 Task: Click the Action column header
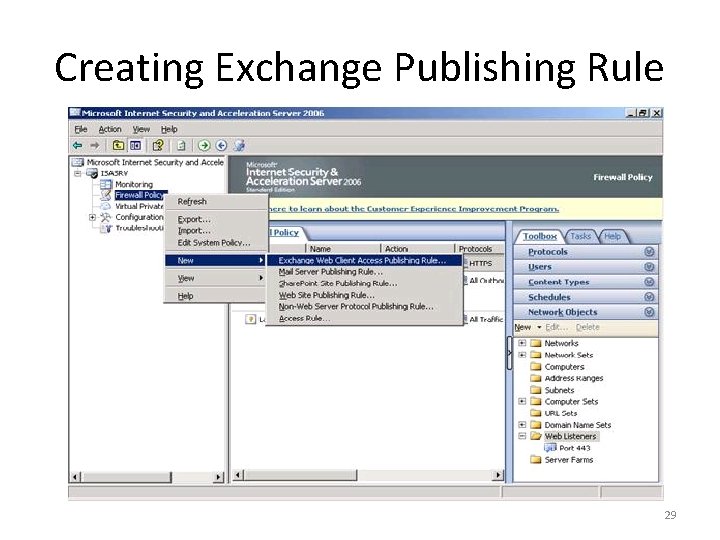point(417,248)
